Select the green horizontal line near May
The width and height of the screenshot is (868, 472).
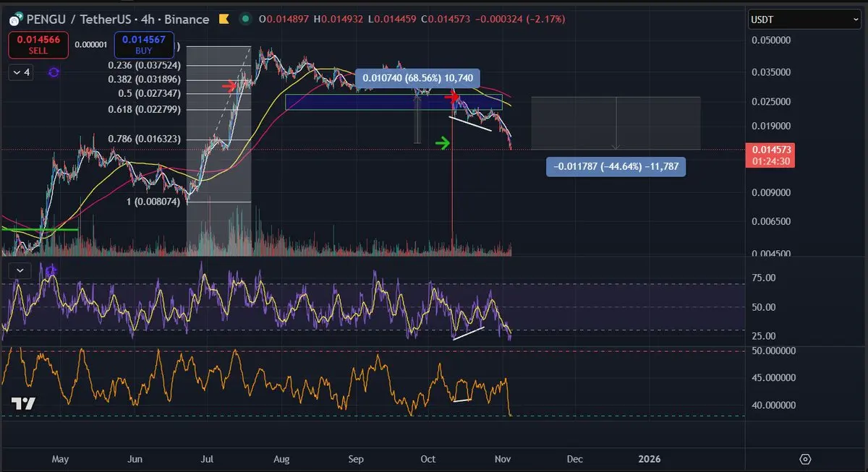click(39, 229)
